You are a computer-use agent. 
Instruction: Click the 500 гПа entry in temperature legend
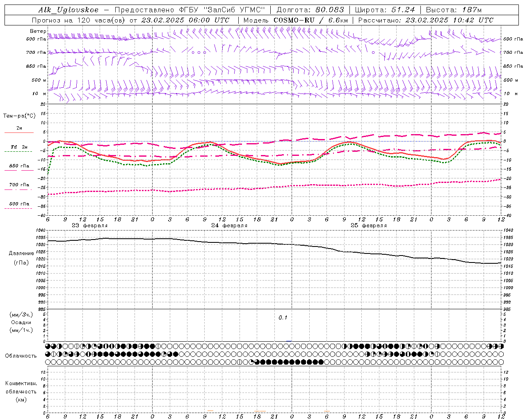coord(19,204)
